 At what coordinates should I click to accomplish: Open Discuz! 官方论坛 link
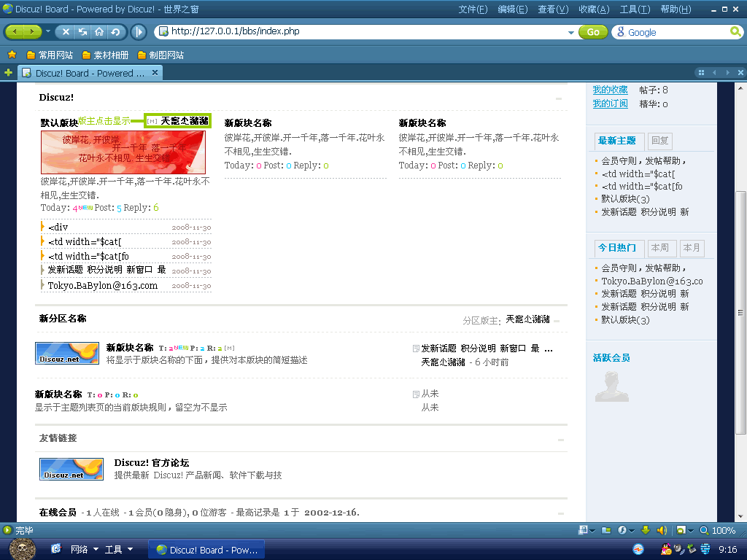pos(152,462)
